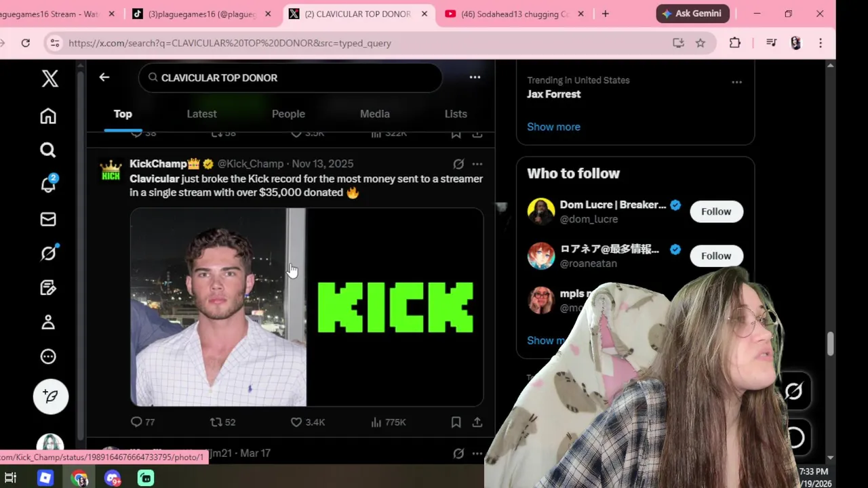The image size is (868, 488).
Task: Click the X logo in sidebar
Action: coord(50,79)
